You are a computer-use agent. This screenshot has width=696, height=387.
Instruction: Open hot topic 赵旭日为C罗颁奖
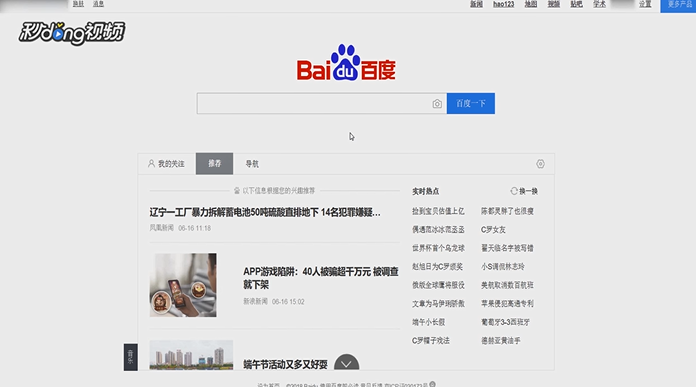pos(437,267)
